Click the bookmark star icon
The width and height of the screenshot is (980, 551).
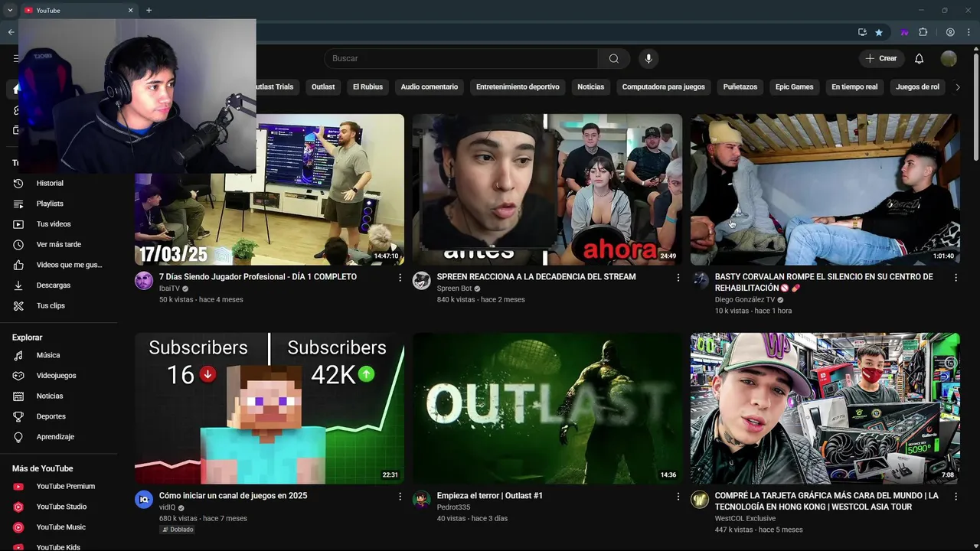tap(879, 32)
